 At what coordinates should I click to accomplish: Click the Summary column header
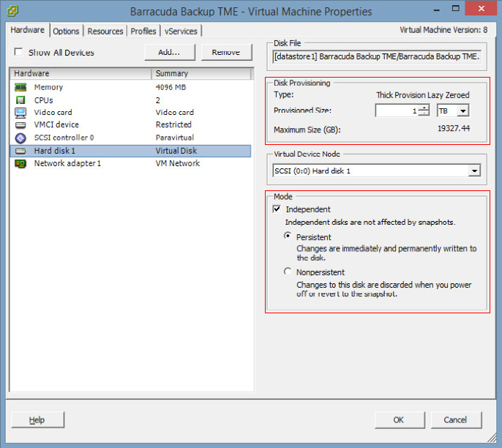pos(201,74)
